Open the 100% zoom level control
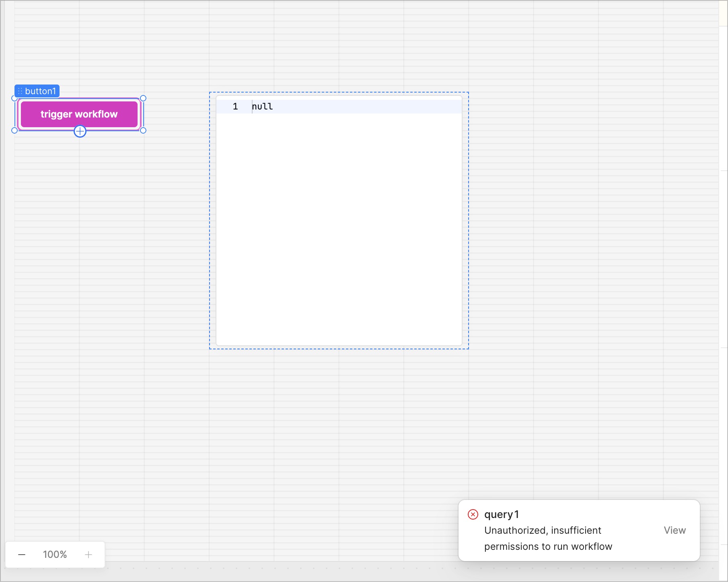This screenshot has width=728, height=582. pos(55,555)
